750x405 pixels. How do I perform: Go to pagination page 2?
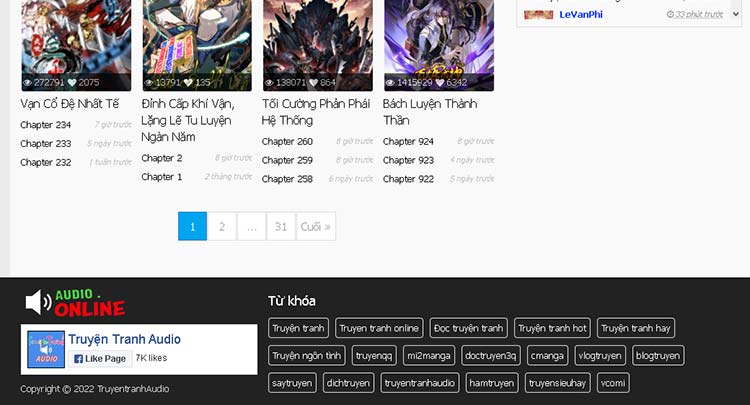pyautogui.click(x=222, y=227)
